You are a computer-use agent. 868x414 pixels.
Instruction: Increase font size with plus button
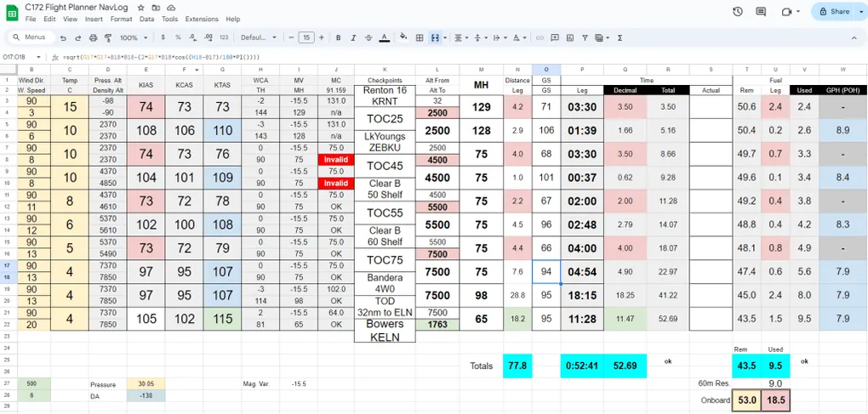click(321, 37)
